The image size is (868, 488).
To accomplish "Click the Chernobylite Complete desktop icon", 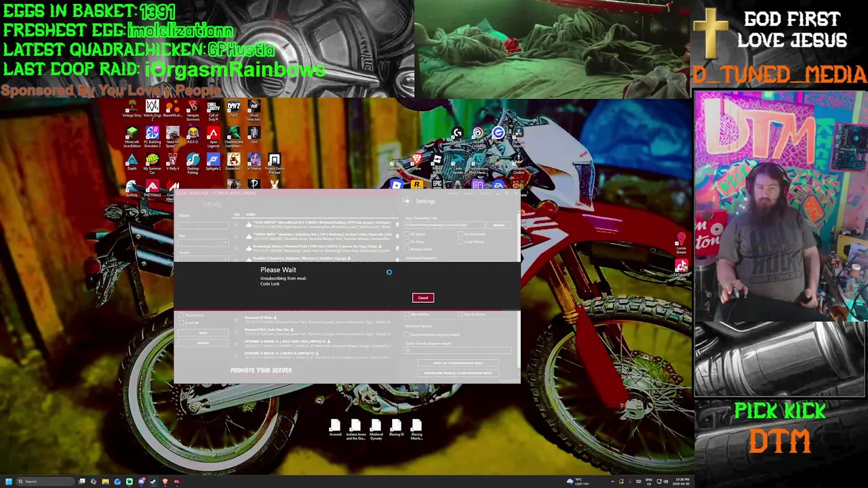I will 234,135.
